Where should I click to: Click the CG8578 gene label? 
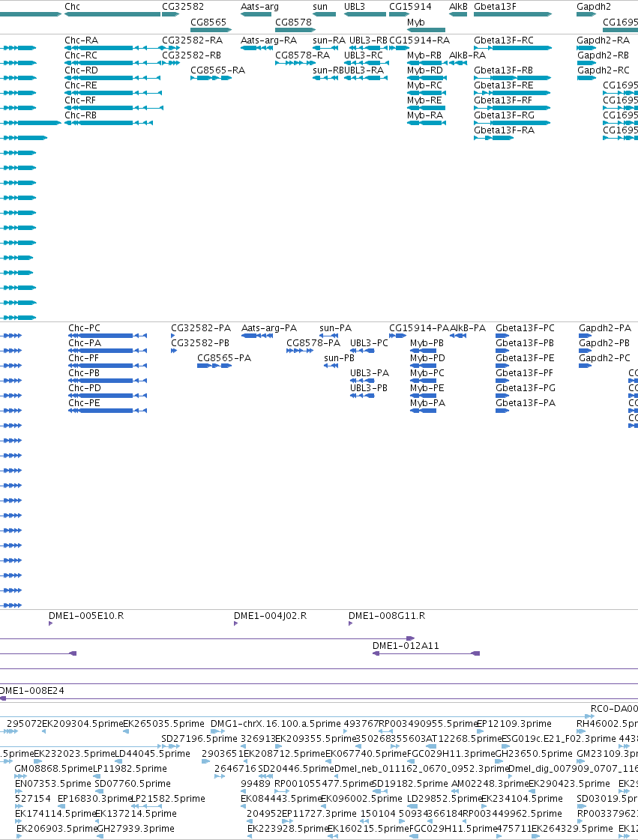tap(293, 22)
